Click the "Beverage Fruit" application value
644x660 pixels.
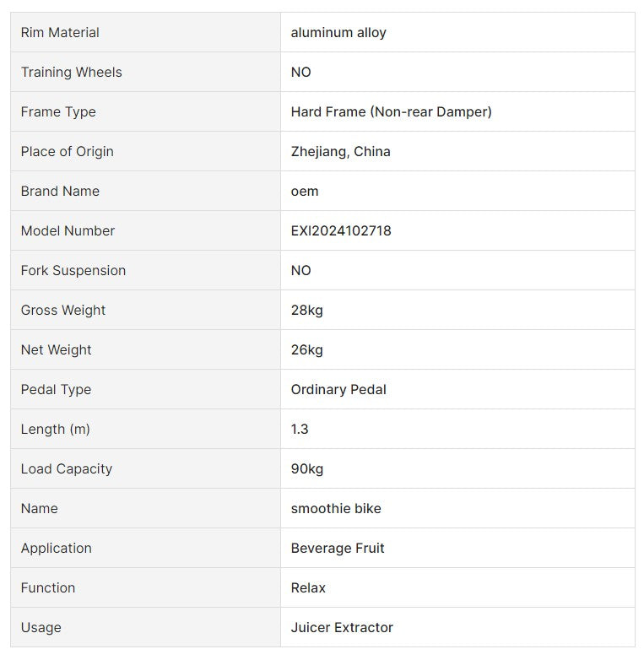coord(338,549)
